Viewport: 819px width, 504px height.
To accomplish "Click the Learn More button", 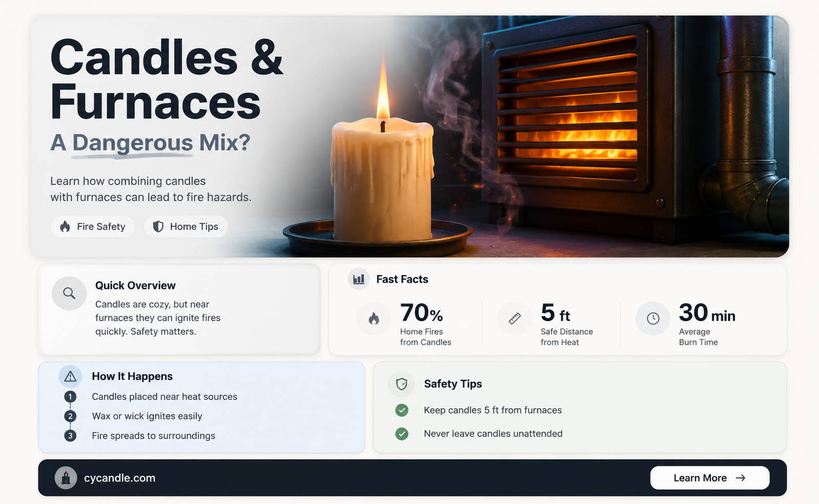I will [710, 478].
